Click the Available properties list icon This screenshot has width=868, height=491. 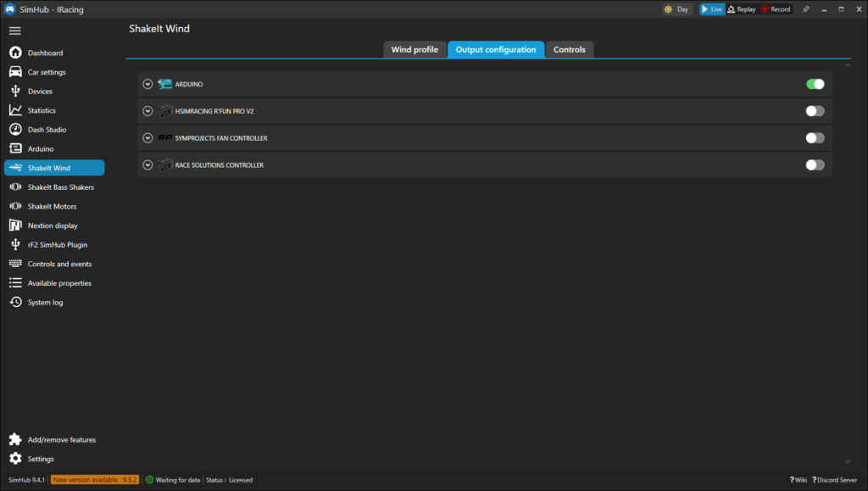(x=15, y=283)
